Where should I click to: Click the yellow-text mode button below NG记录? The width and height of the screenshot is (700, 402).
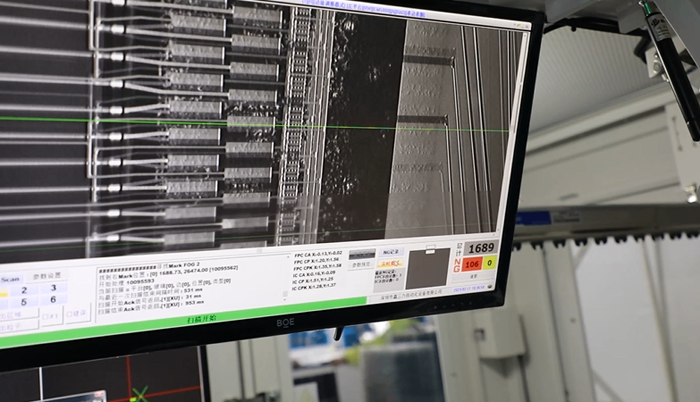click(x=388, y=262)
